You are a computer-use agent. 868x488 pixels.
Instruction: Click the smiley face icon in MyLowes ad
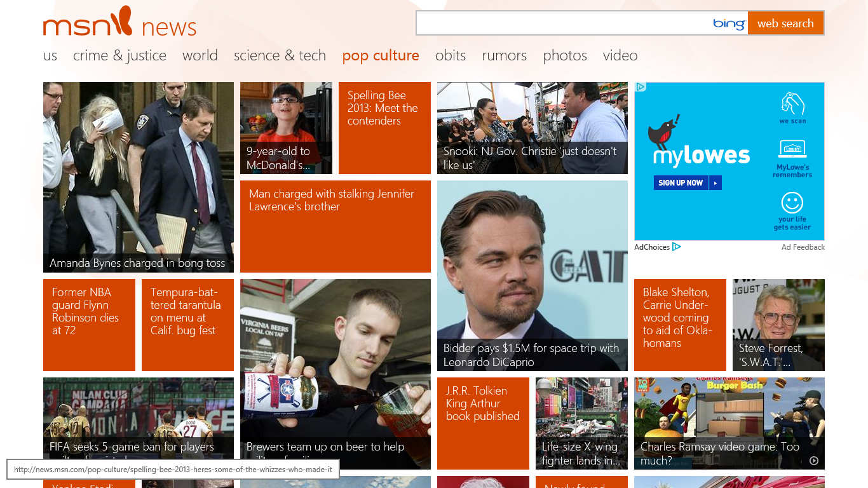pyautogui.click(x=792, y=203)
